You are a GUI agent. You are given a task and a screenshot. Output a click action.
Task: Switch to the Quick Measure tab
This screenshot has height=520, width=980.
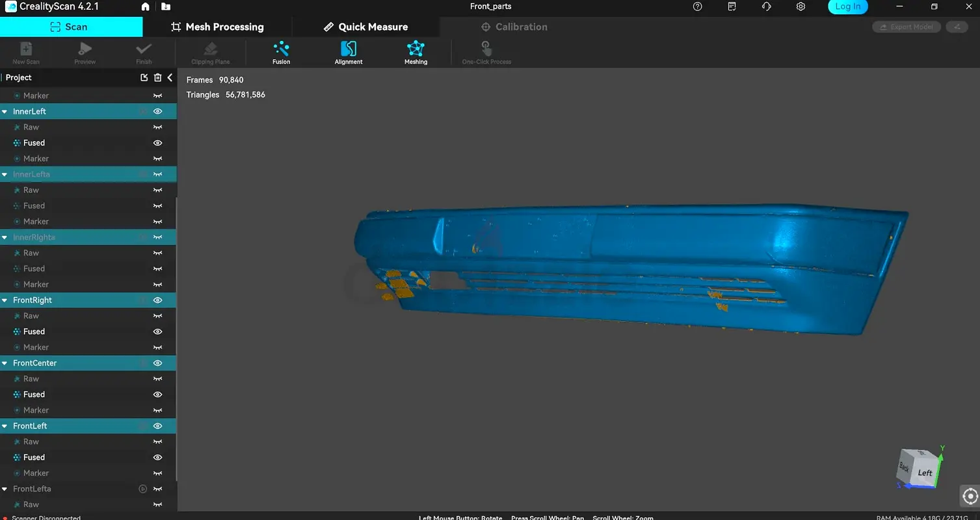pos(365,27)
